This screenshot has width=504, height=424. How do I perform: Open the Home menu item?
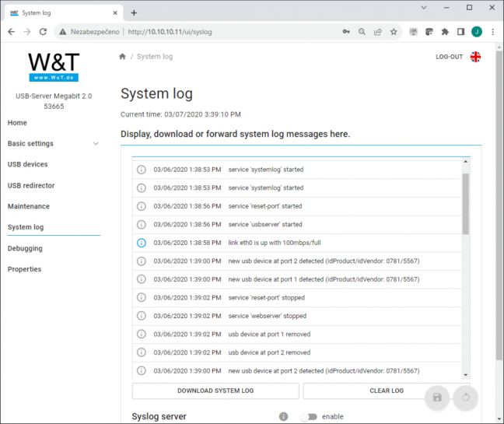pos(17,123)
